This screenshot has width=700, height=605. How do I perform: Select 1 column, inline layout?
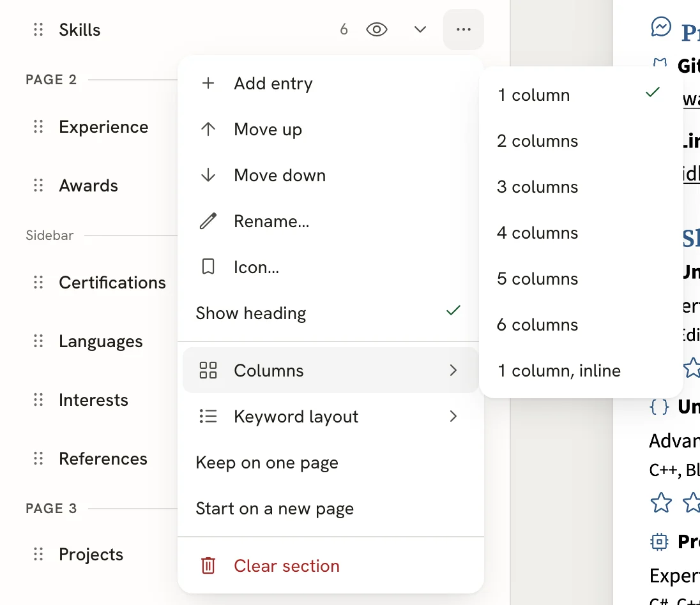tap(581, 371)
